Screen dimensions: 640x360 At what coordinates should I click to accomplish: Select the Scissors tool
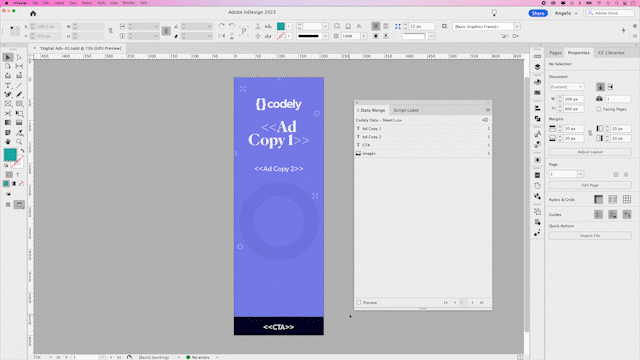coord(8,113)
